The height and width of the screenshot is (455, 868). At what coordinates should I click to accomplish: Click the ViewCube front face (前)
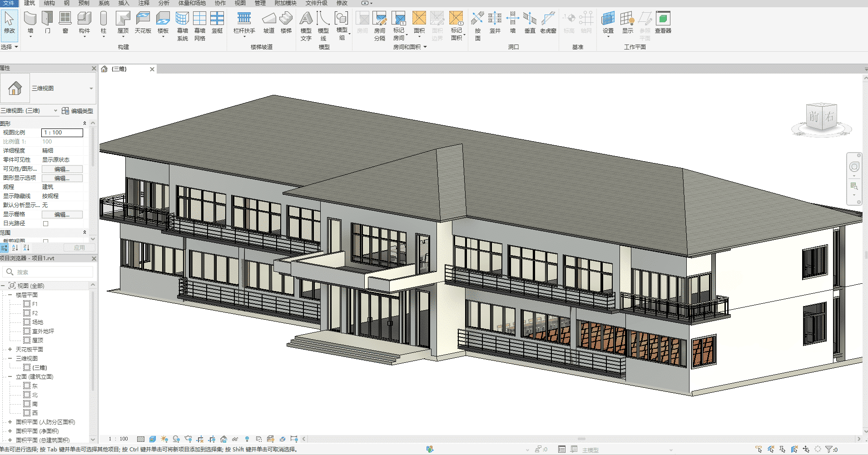pyautogui.click(x=813, y=117)
